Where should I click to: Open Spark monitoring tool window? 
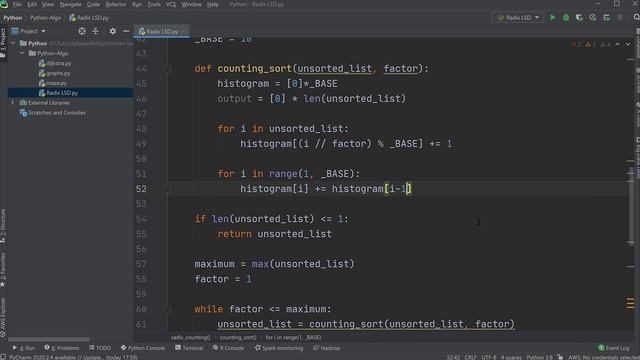(x=279, y=348)
